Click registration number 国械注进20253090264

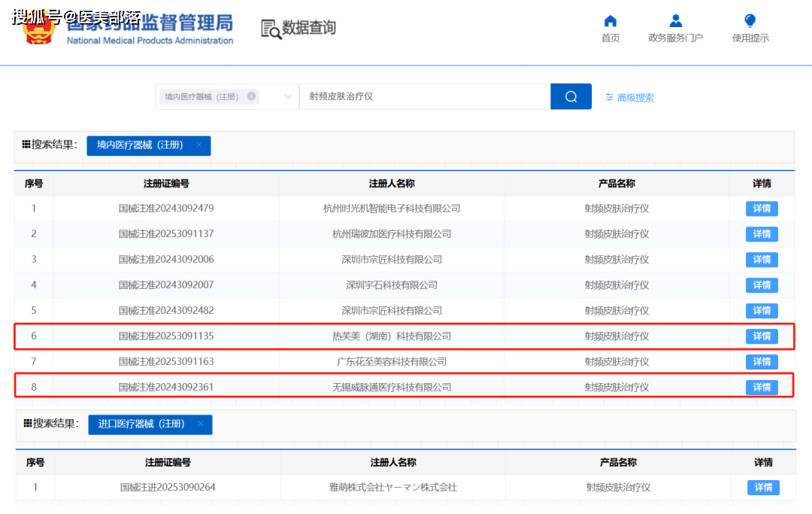click(x=168, y=487)
